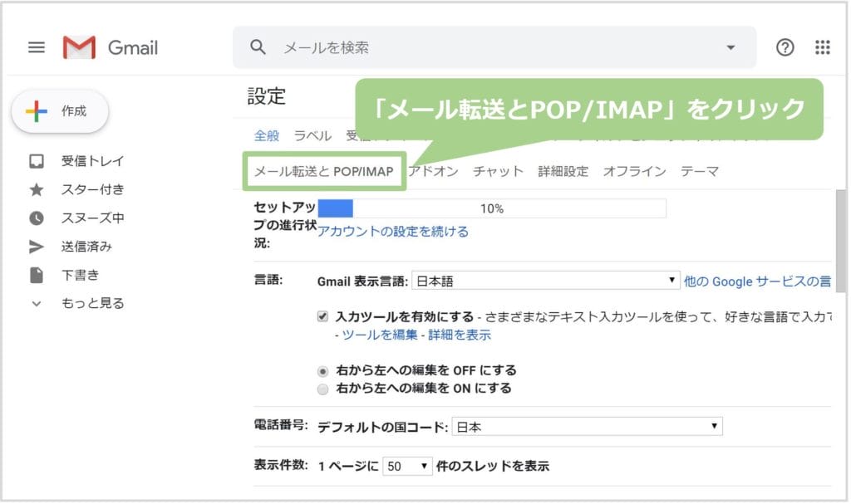Open the オフライン settings tab
The width and height of the screenshot is (851, 504).
pyautogui.click(x=634, y=171)
